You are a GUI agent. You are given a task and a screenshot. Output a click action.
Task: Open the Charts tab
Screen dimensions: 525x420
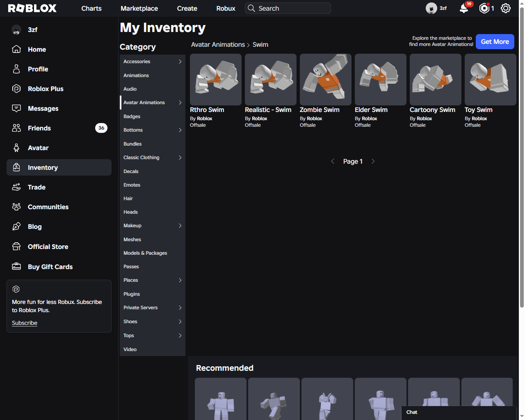(x=91, y=8)
